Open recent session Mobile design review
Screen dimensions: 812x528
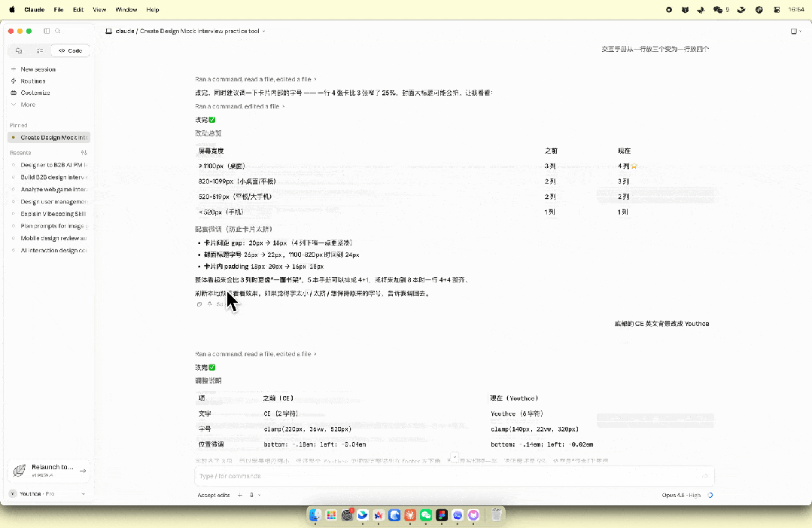click(49, 238)
